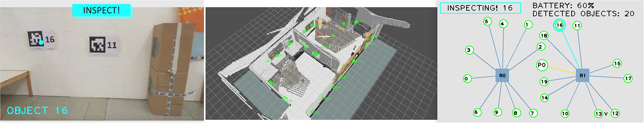The width and height of the screenshot is (644, 123).
Task: Select graph node 15
Action: [617, 63]
